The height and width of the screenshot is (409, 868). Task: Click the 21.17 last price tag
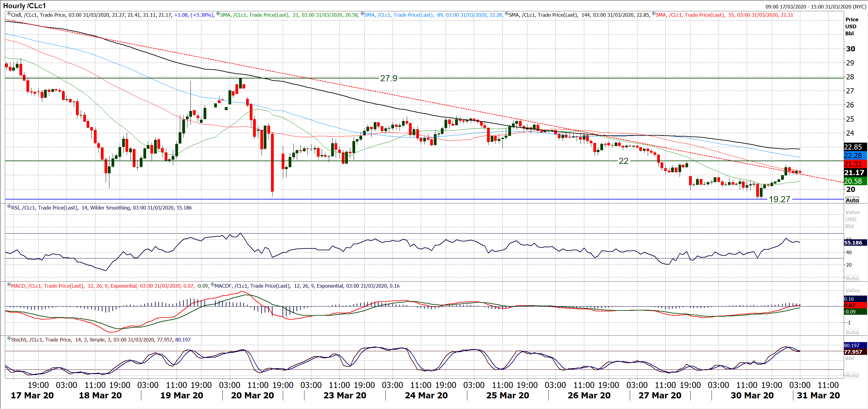point(855,173)
